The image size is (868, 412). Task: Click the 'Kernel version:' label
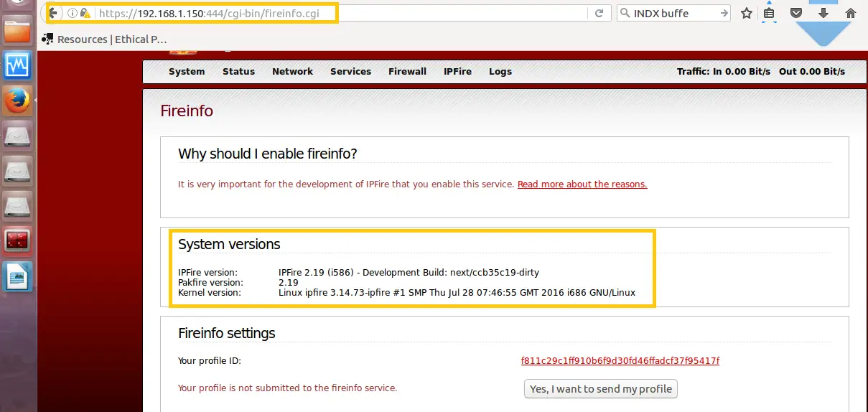pyautogui.click(x=210, y=293)
